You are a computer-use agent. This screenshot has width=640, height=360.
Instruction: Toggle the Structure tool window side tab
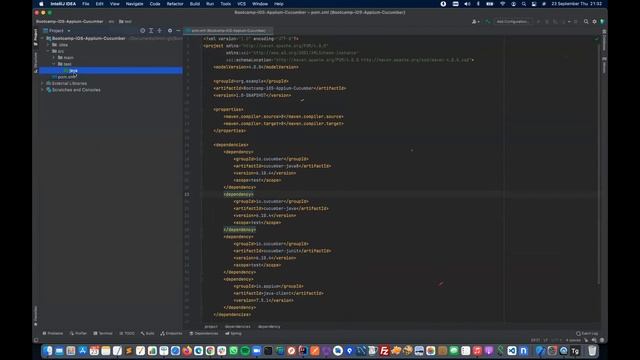click(x=36, y=62)
